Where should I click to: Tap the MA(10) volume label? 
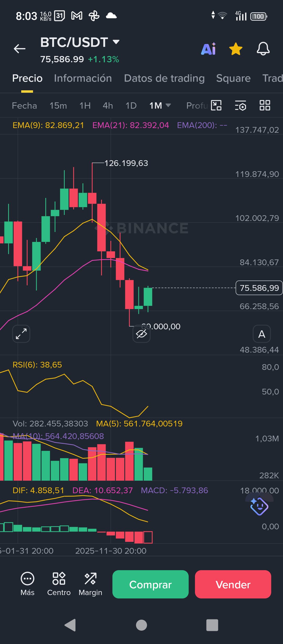58,436
